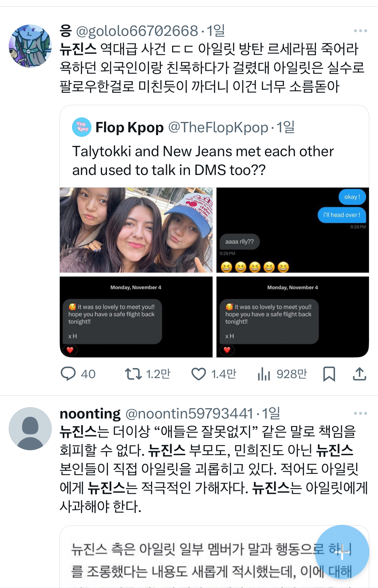Tap the share upload icon

click(x=359, y=374)
